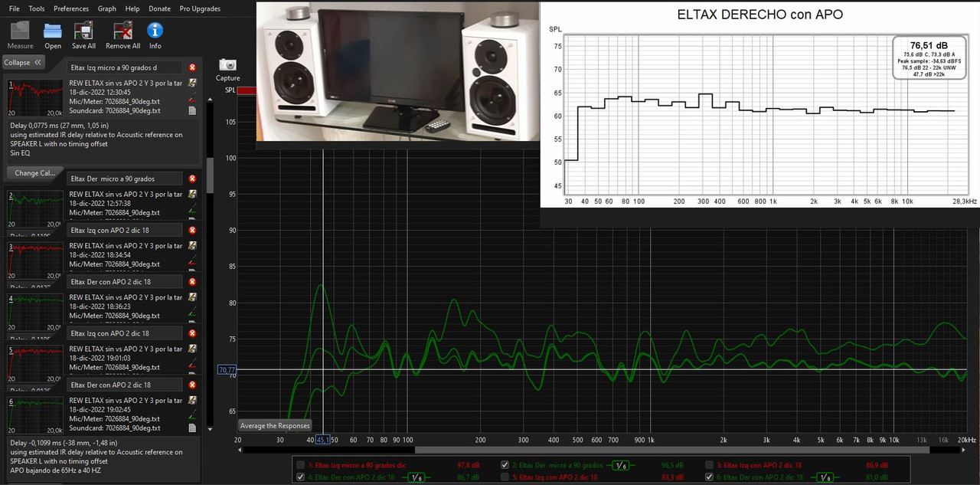The height and width of the screenshot is (485, 980).
Task: Collapse the measurements panel
Action: (x=24, y=62)
